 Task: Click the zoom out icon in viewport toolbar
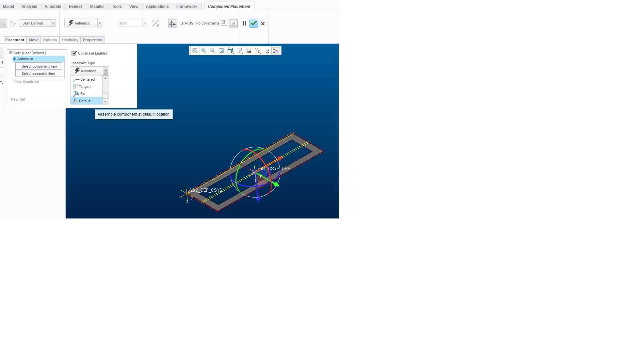pos(212,51)
